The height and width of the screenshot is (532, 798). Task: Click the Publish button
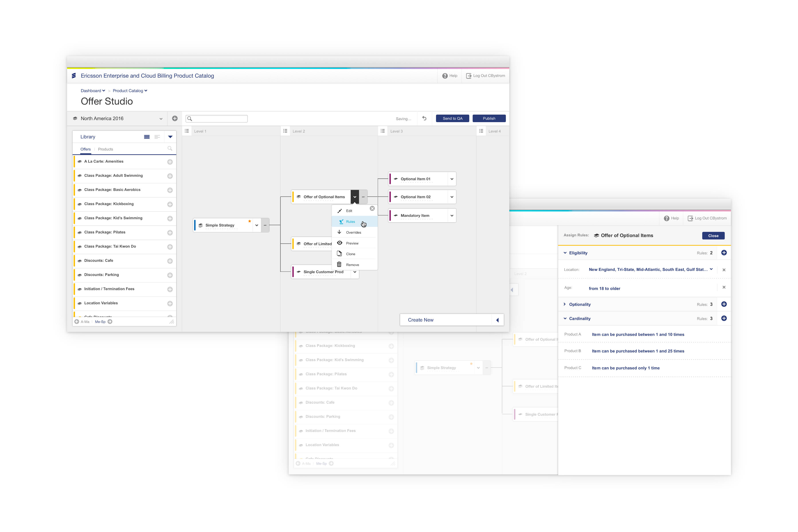pyautogui.click(x=489, y=118)
